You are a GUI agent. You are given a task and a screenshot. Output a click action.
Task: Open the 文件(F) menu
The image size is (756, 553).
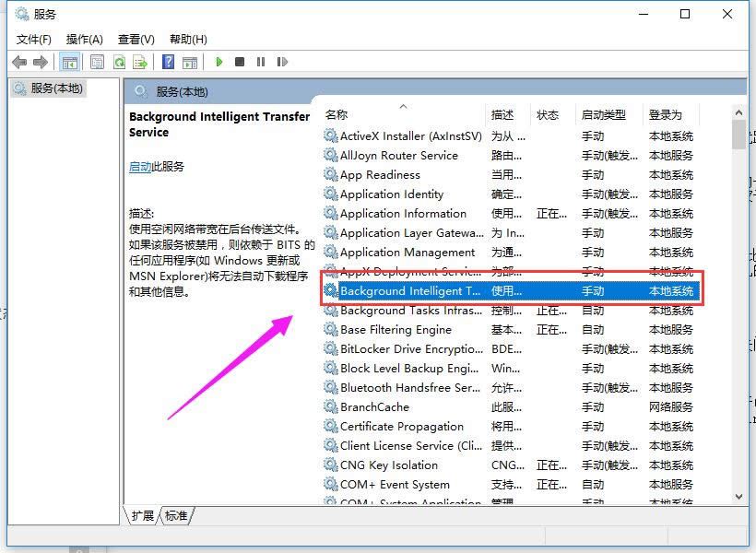[34, 39]
